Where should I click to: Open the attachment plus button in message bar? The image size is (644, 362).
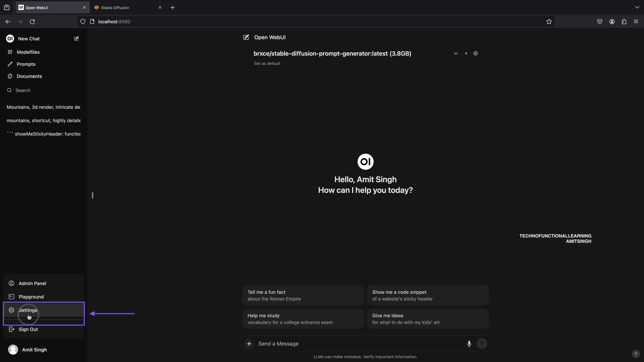(x=249, y=344)
